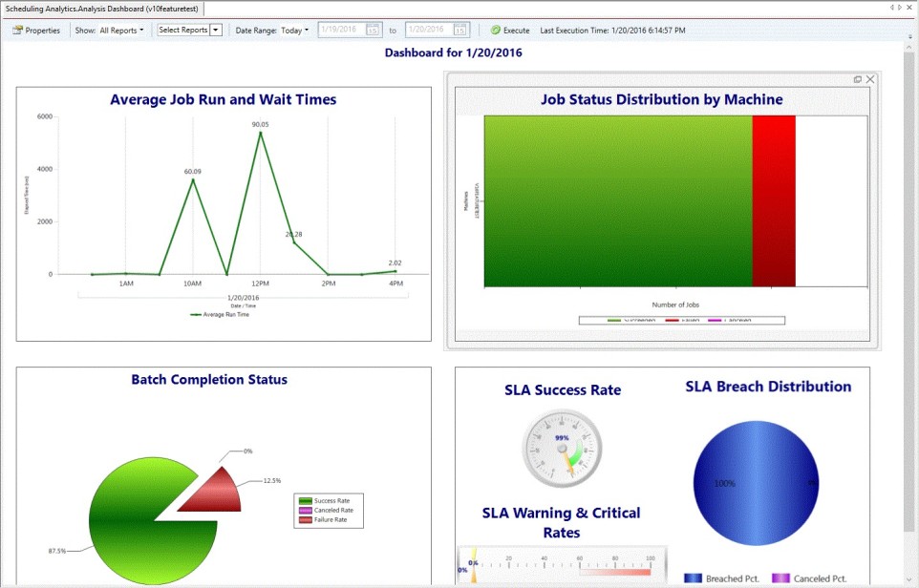The height and width of the screenshot is (588, 919).
Task: Click the Canceled Rate legend swatch
Action: pyautogui.click(x=305, y=510)
